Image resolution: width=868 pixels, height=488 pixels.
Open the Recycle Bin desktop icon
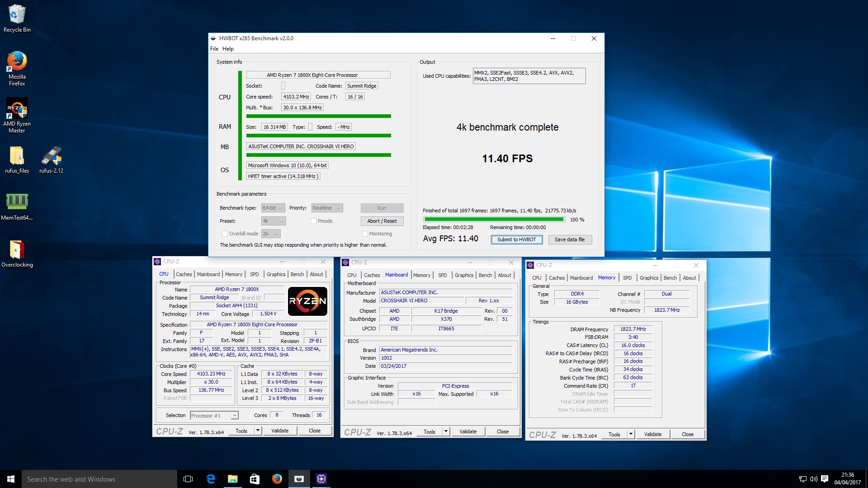coord(17,19)
